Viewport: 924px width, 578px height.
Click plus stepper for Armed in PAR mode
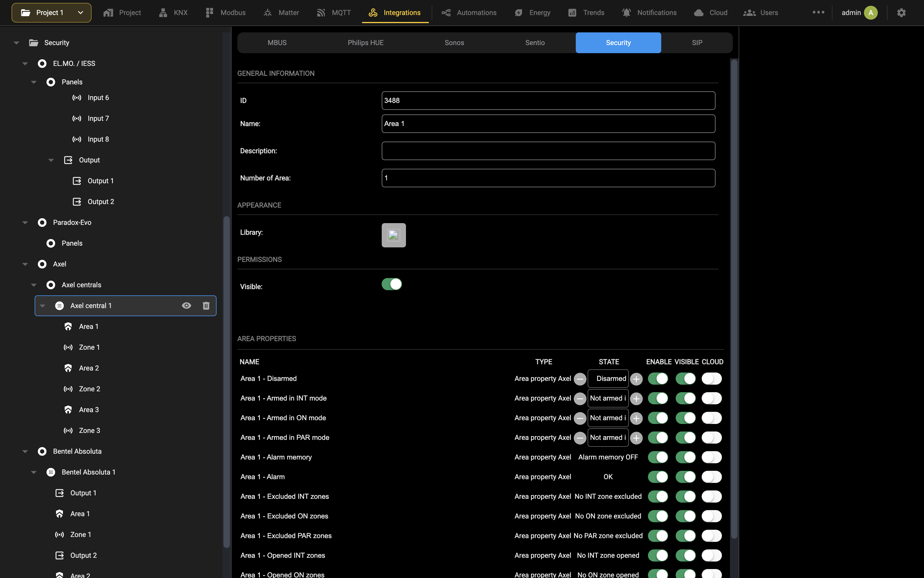tap(636, 438)
